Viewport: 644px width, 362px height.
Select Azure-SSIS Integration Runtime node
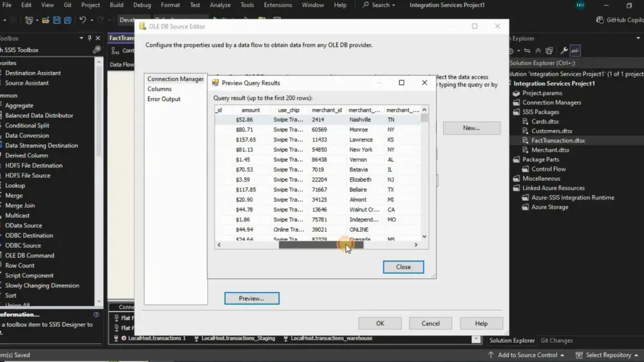click(573, 198)
